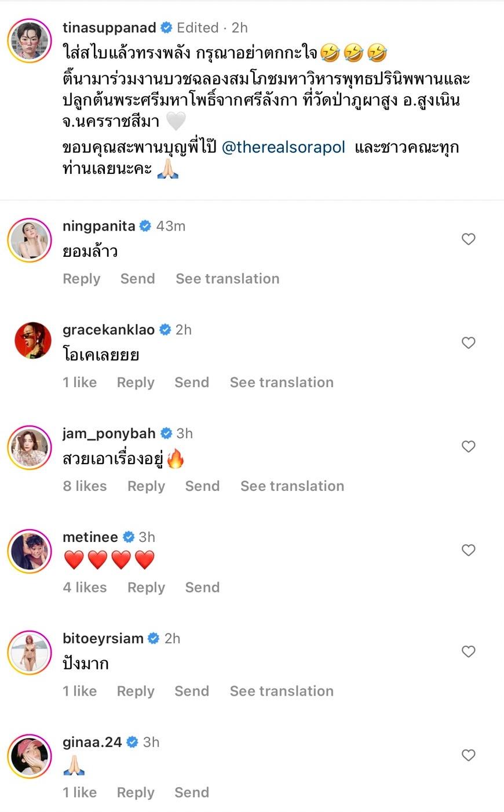This screenshot has width=504, height=812.
Task: Open ningpanita's profile avatar
Action: (30, 239)
